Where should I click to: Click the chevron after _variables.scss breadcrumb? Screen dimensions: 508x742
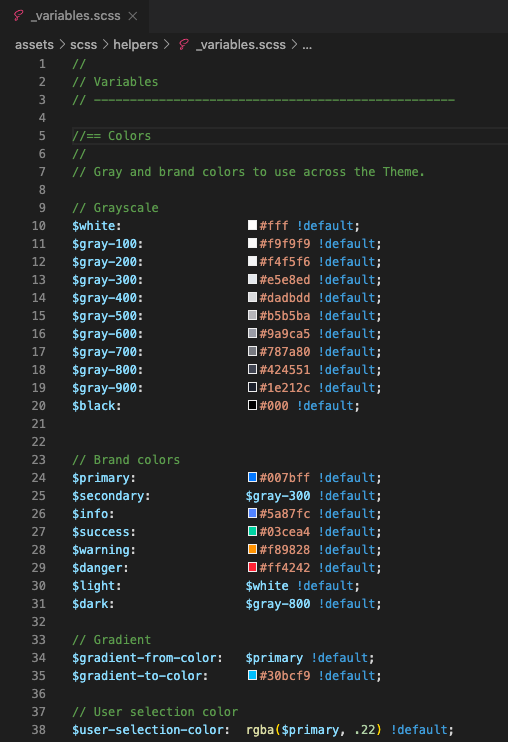pyautogui.click(x=294, y=44)
